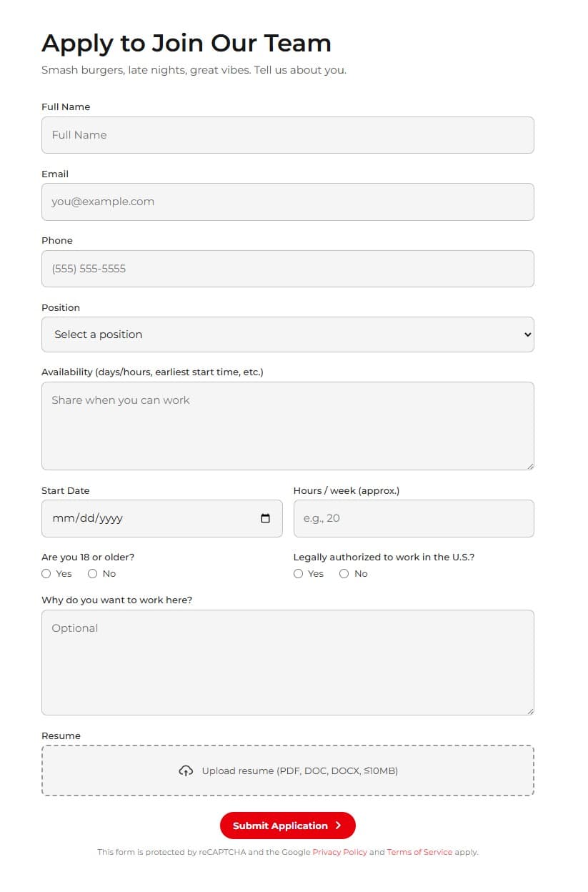Select Yes for being 18 or older
The height and width of the screenshot is (892, 588).
tap(46, 573)
